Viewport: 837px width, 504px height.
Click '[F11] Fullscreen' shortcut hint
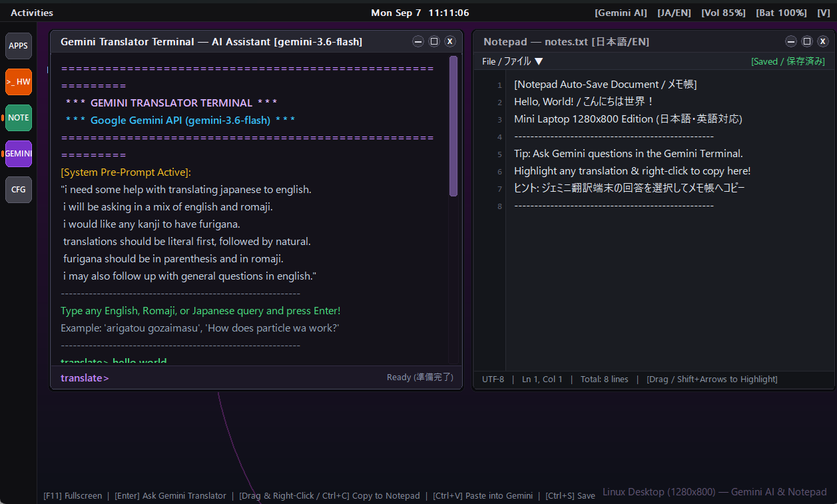pos(73,496)
